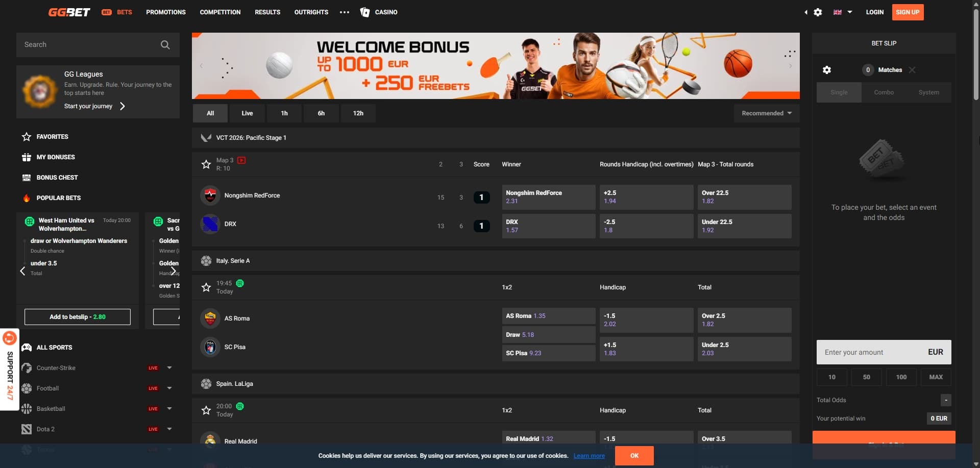
Task: Open the language flag dropdown
Action: click(x=841, y=12)
